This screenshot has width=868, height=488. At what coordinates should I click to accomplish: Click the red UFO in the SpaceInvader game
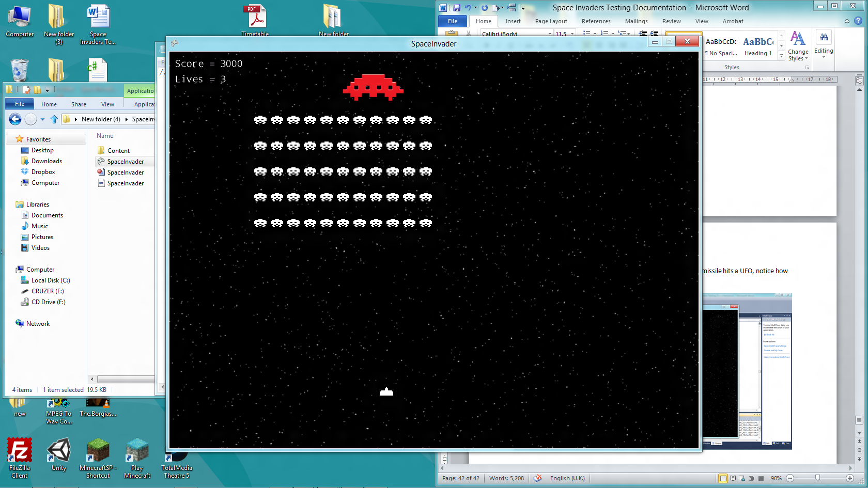373,87
